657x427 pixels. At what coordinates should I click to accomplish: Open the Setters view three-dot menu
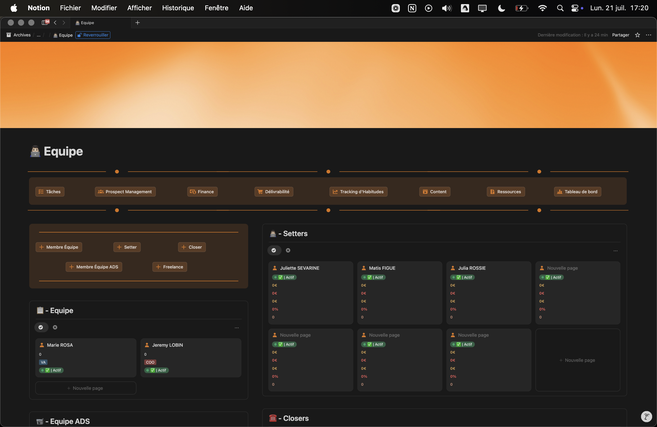(x=615, y=251)
